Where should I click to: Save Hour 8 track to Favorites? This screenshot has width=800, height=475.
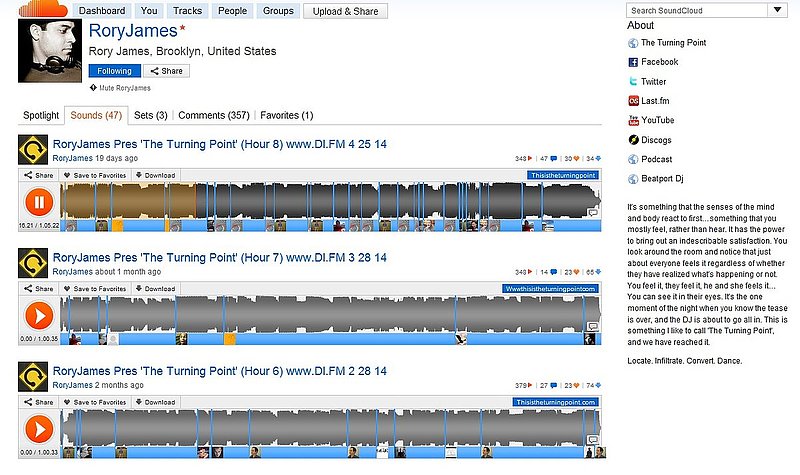coord(95,176)
